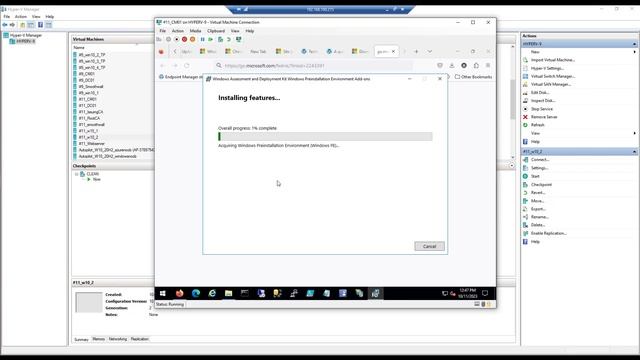Image resolution: width=640 pixels, height=360 pixels.
Task: Click the green Start/Resume icon in VM toolbar
Action: click(x=211, y=40)
